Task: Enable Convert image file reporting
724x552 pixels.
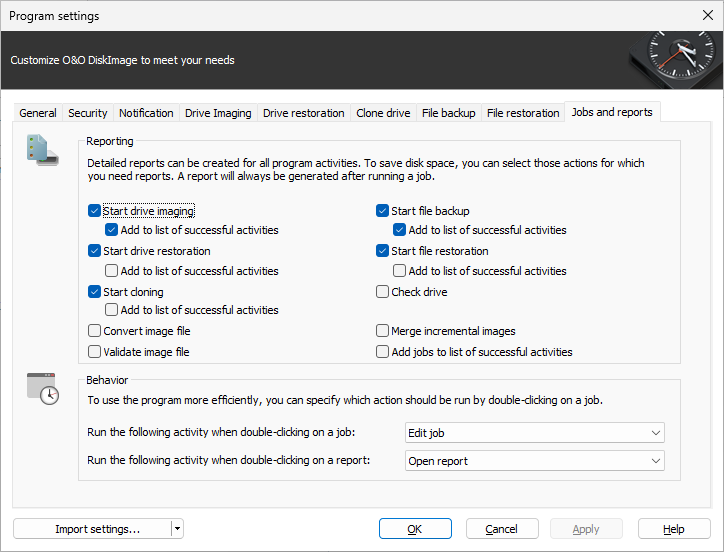Action: click(94, 331)
